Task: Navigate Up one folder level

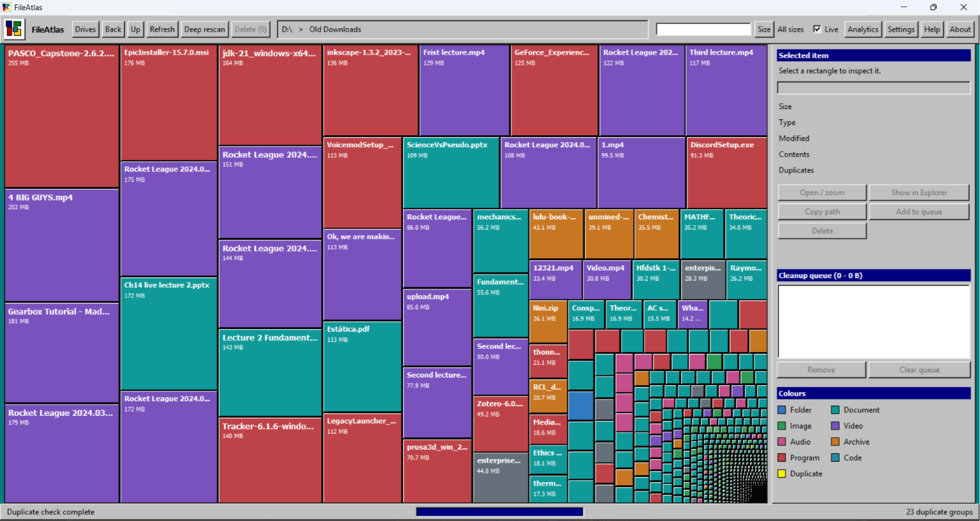Action: pos(135,29)
